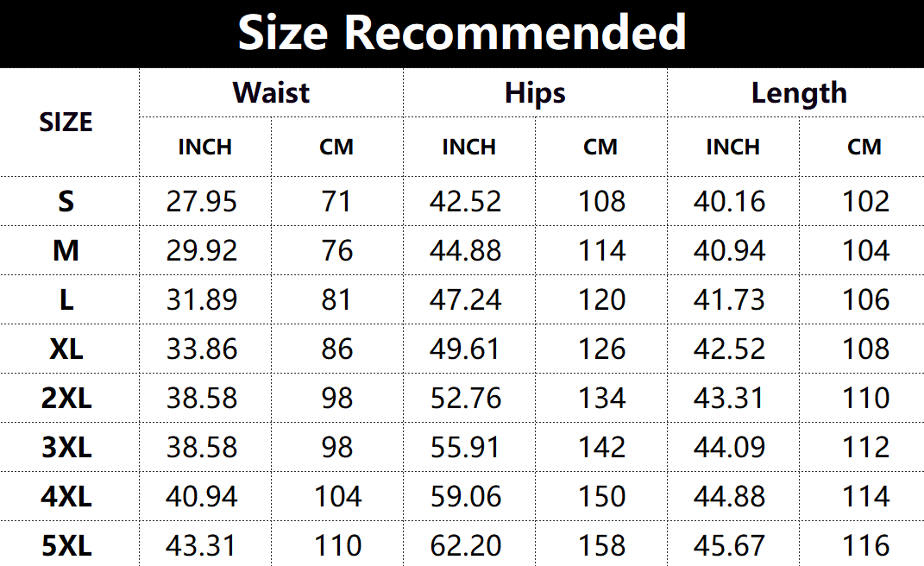The image size is (924, 566).
Task: Select hips value 47.24 in the L row
Action: tap(465, 300)
